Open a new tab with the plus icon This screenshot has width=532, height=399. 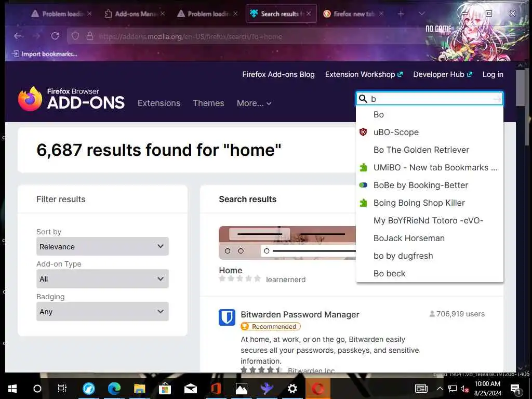pos(401,14)
